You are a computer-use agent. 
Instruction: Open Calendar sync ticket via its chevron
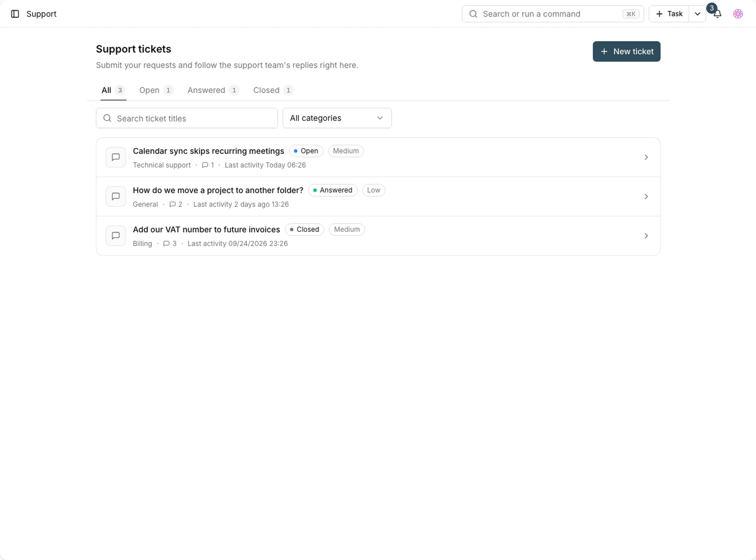click(646, 157)
